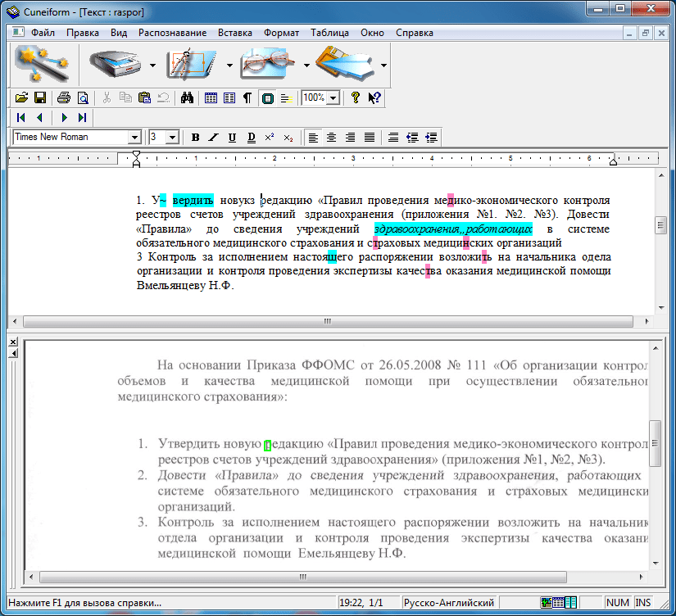The image size is (676, 616).
Task: Open the font size dropdown showing 3
Action: (172, 138)
